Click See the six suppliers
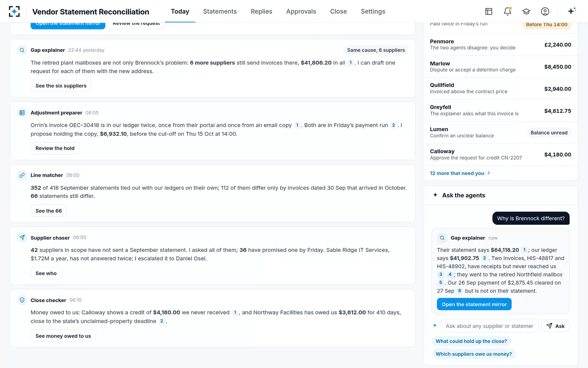This screenshot has width=588, height=368. click(61, 86)
